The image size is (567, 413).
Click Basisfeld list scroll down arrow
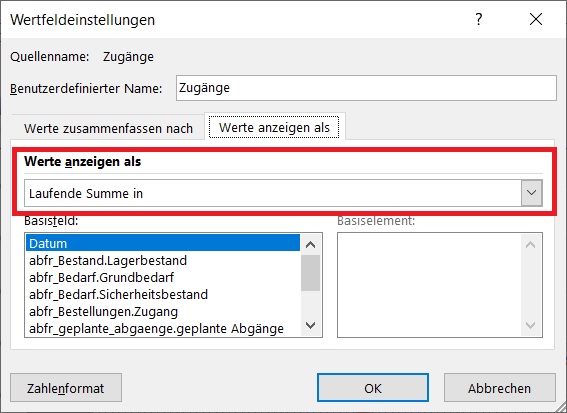[311, 325]
